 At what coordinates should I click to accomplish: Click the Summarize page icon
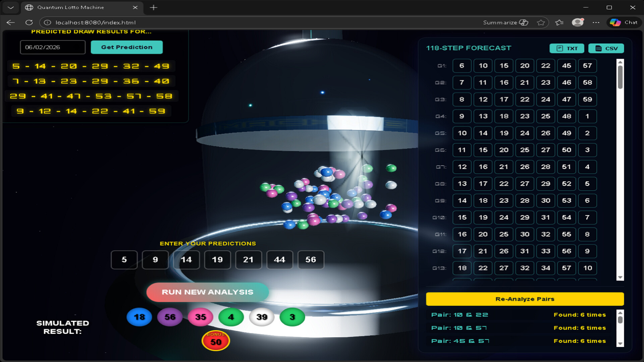(x=505, y=22)
